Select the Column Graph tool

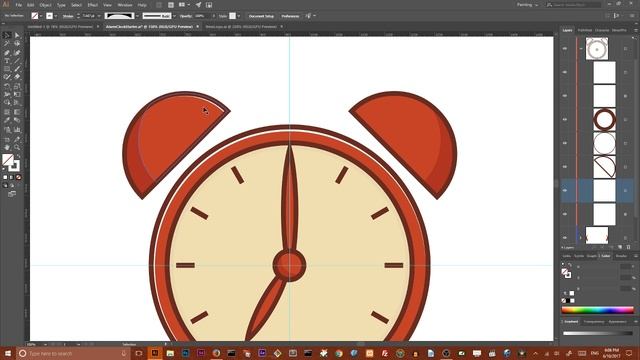(17, 130)
